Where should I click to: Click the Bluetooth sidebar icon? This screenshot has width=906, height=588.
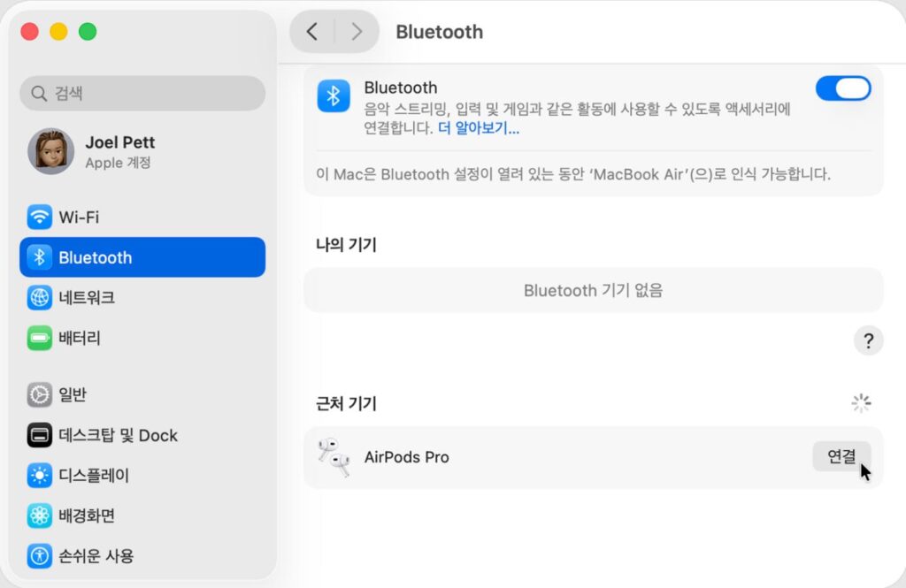(39, 257)
